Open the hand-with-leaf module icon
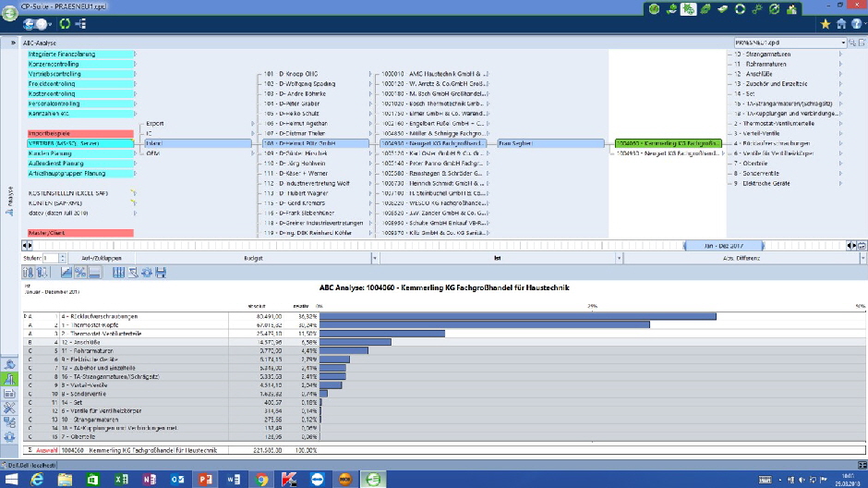The image size is (868, 488). tap(671, 9)
